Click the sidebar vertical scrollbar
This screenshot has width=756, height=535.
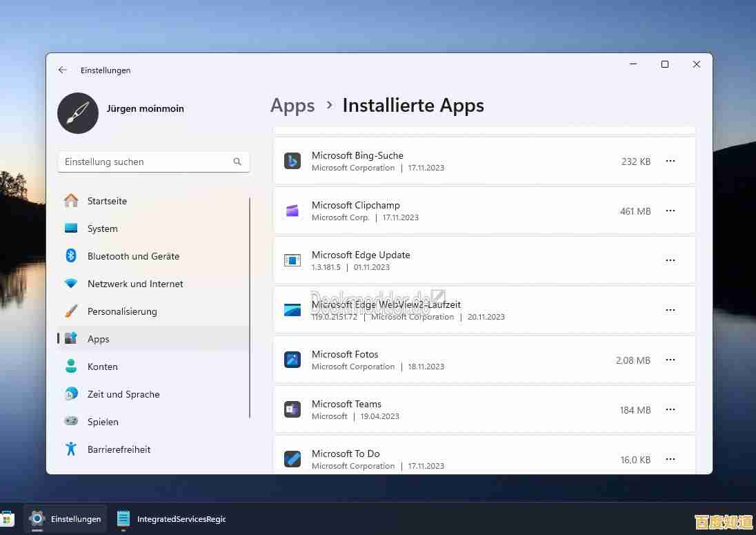pos(250,307)
